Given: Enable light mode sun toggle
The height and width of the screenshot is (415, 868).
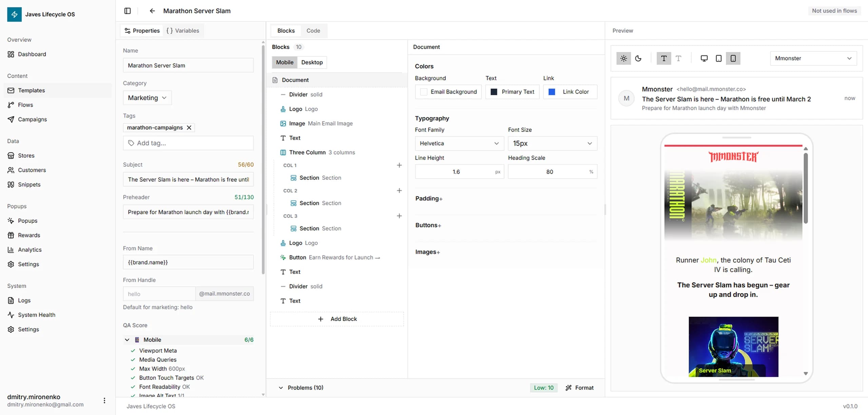Looking at the screenshot, I should click(624, 58).
